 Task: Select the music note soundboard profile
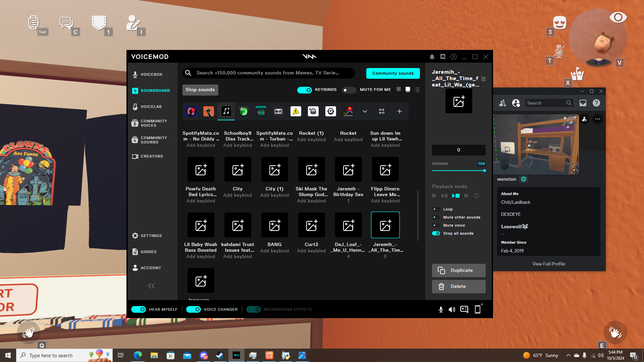[226, 111]
